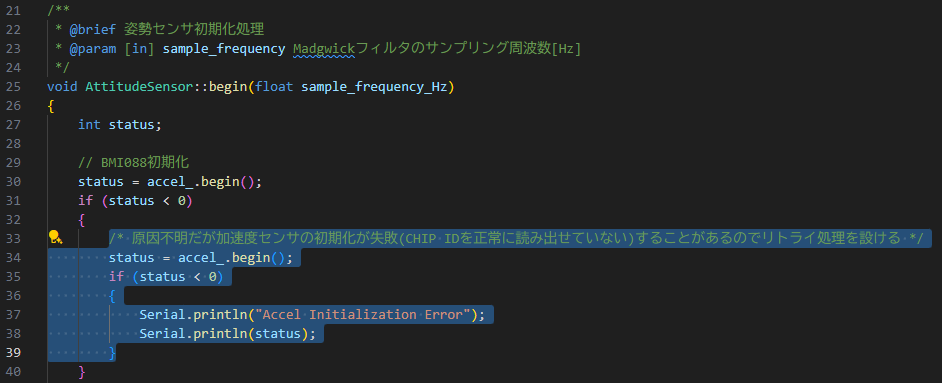The width and height of the screenshot is (942, 383).
Task: Click the closing brace on line 39
Action: pyautogui.click(x=112, y=353)
